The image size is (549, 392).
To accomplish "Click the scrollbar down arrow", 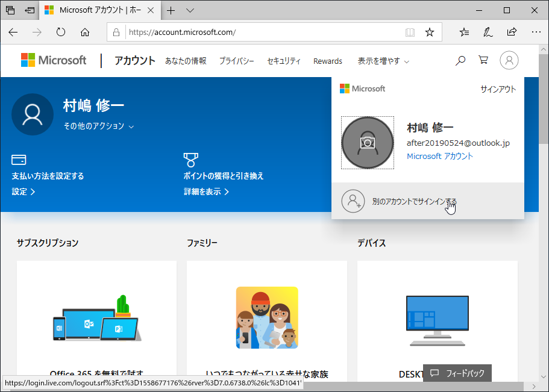I will 544,377.
